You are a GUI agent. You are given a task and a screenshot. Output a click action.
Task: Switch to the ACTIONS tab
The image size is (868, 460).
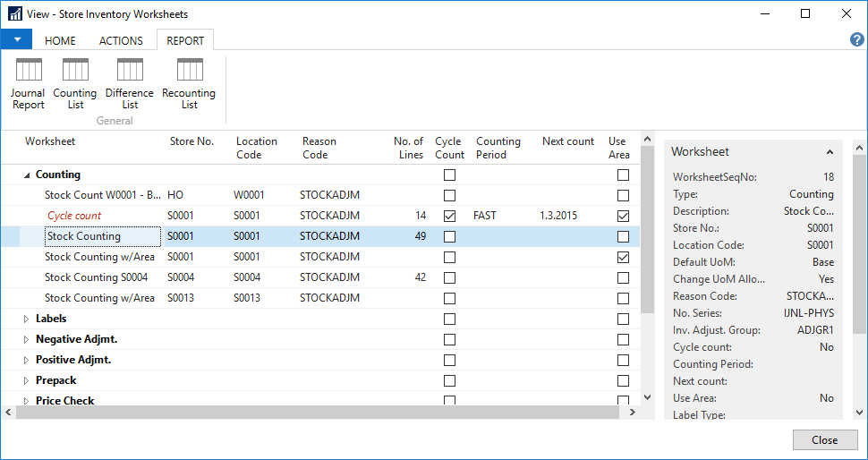pyautogui.click(x=121, y=40)
